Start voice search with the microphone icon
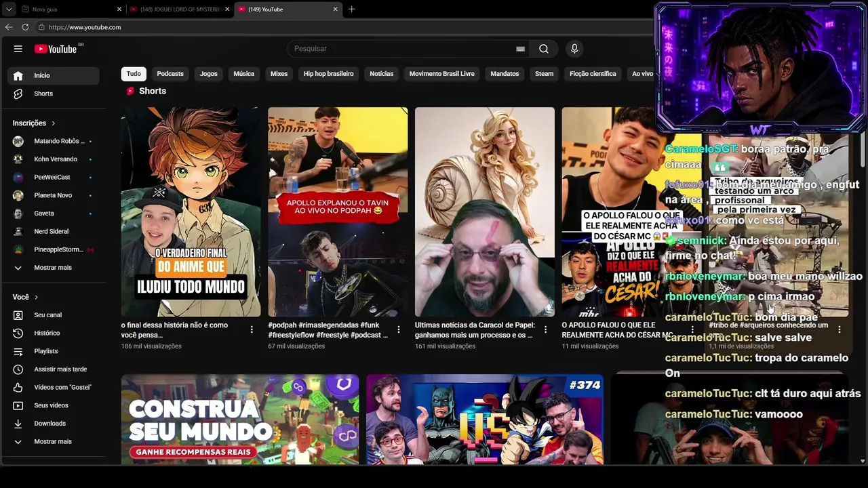868x488 pixels. [574, 49]
